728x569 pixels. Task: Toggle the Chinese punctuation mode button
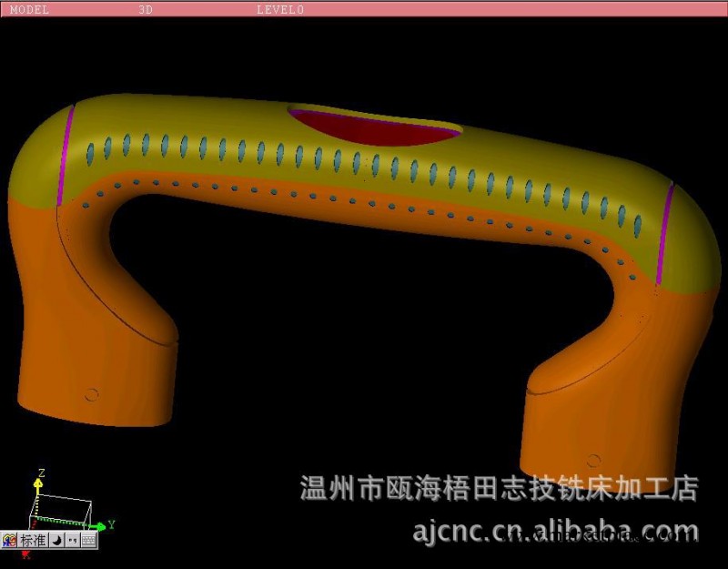[x=72, y=540]
